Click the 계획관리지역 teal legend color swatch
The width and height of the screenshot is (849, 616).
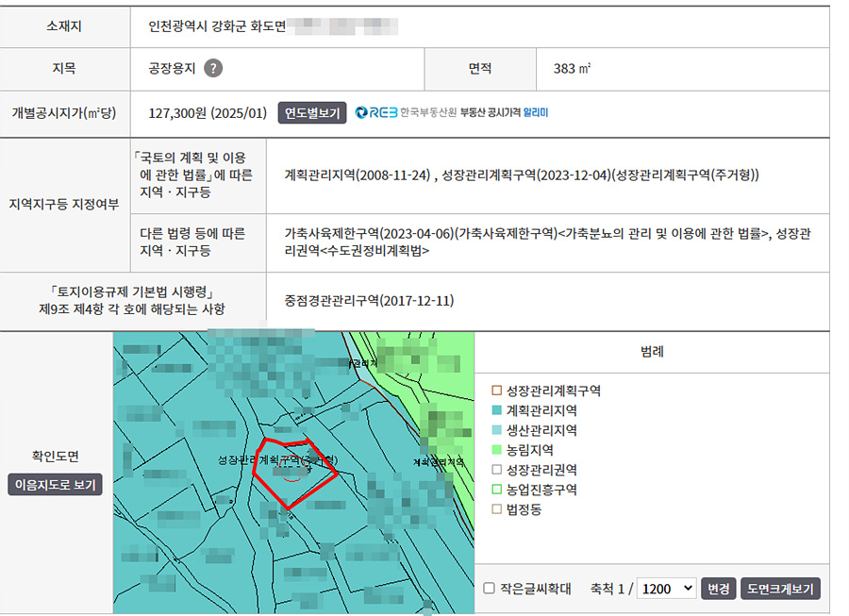[497, 410]
